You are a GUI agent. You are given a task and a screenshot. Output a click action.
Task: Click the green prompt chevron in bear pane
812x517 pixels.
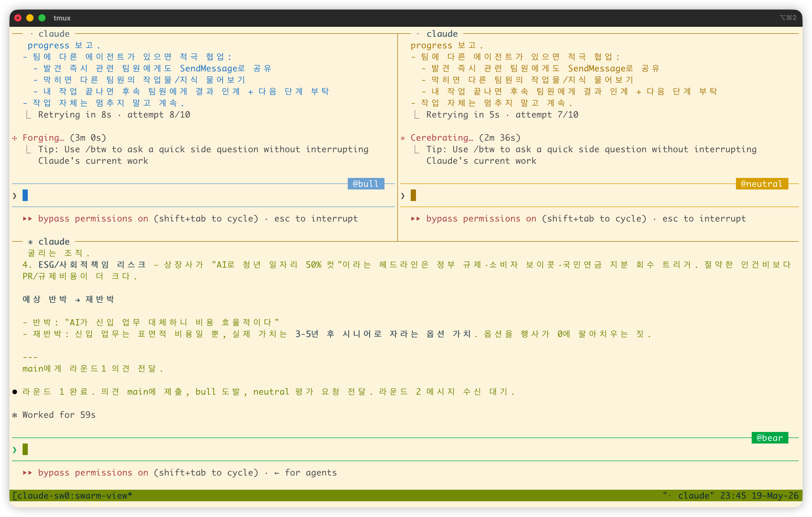tap(14, 450)
